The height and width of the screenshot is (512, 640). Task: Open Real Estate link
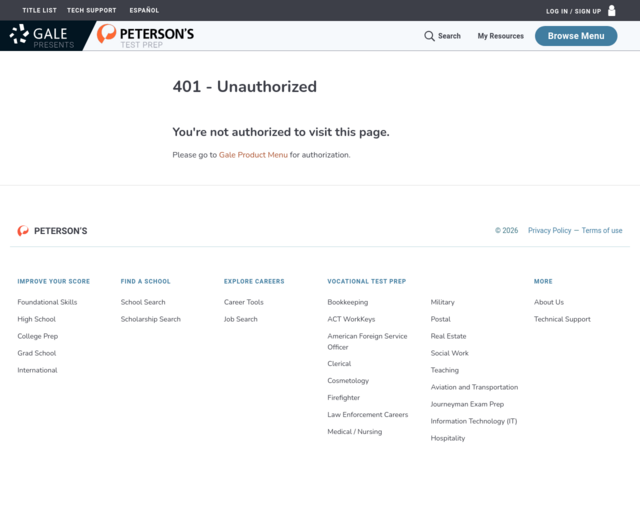pyautogui.click(x=449, y=336)
